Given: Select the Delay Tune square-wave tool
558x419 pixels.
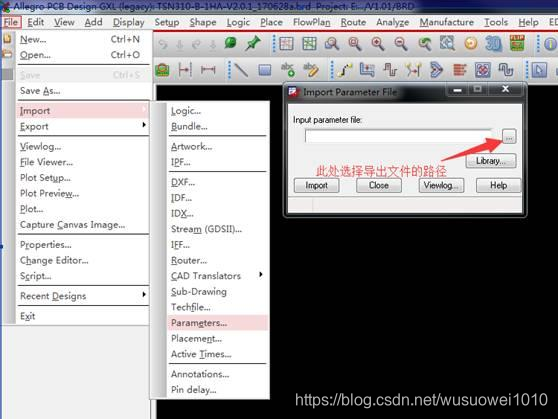Looking at the screenshot, I should 390,70.
